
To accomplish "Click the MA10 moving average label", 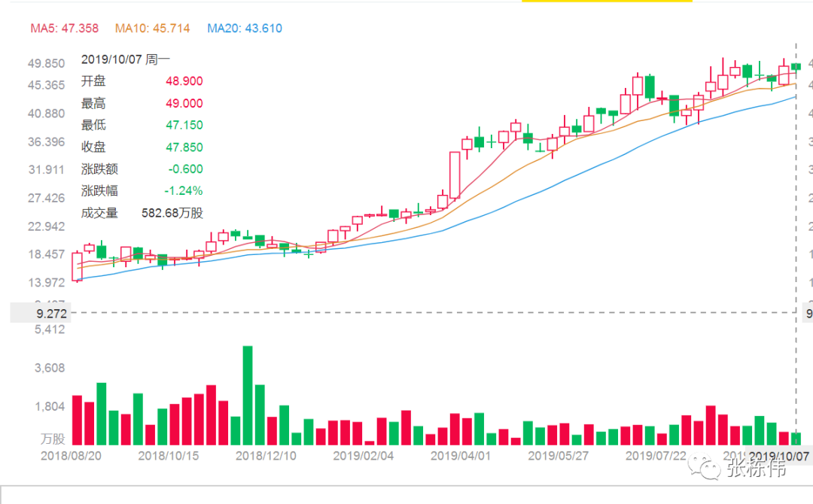I will pos(152,29).
